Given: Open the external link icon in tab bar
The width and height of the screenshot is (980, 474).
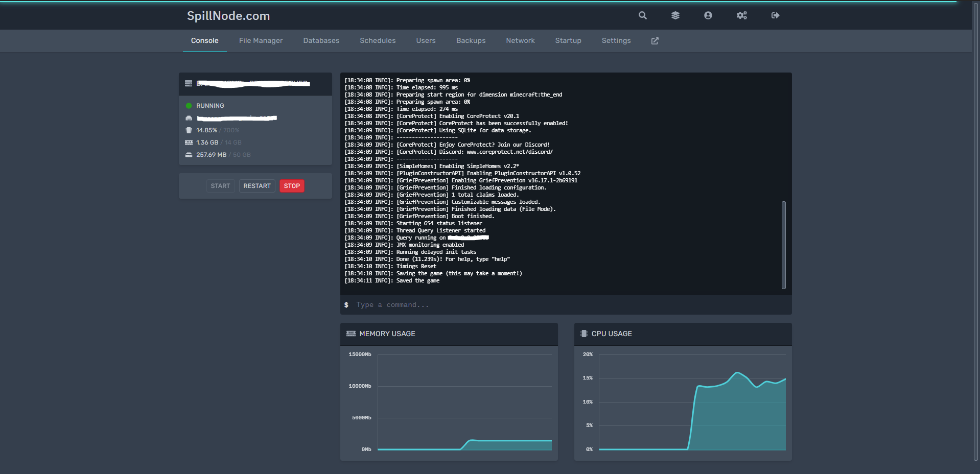Looking at the screenshot, I should coord(655,41).
